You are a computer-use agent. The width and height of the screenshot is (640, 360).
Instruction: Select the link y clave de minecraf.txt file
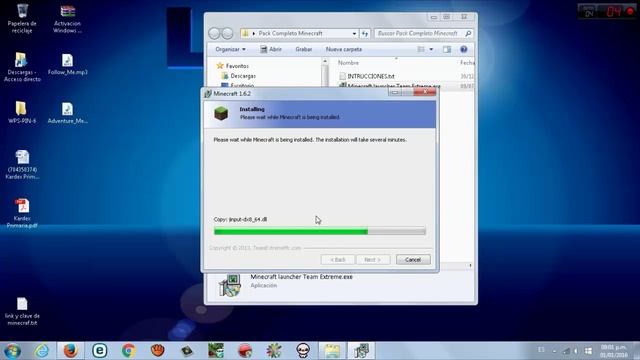(x=22, y=311)
